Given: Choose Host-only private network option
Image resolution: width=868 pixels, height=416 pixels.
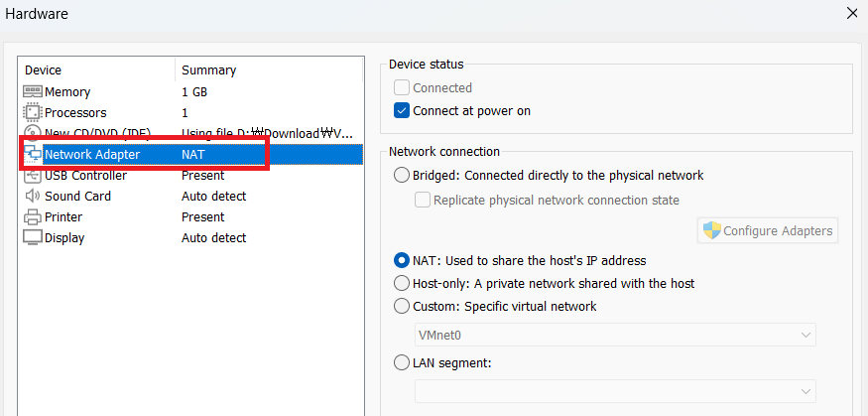Looking at the screenshot, I should pyautogui.click(x=402, y=283).
